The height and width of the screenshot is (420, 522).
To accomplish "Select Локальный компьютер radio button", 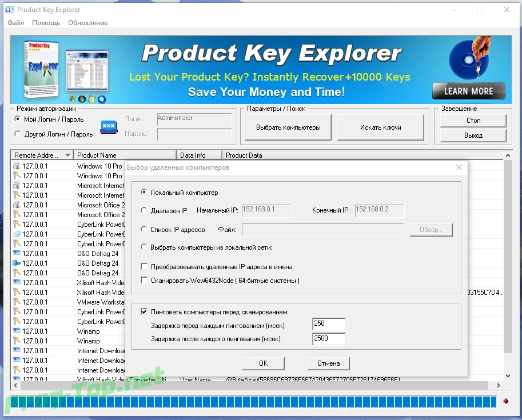I will click(x=144, y=192).
